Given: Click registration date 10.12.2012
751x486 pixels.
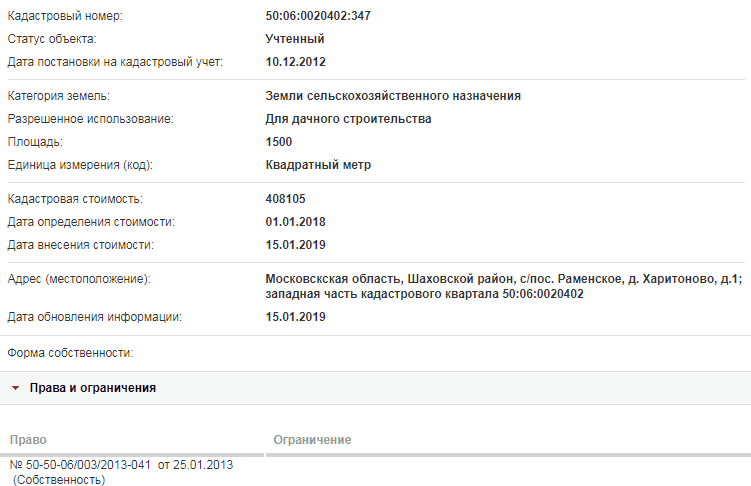Looking at the screenshot, I should pyautogui.click(x=296, y=62).
